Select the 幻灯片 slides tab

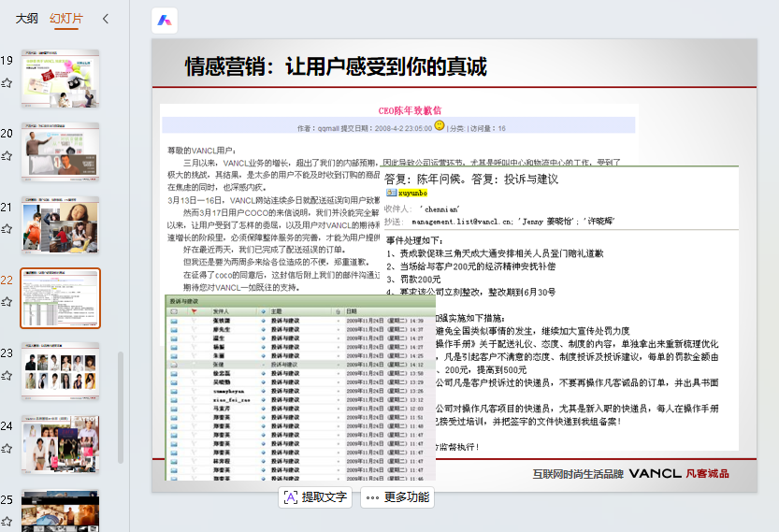[x=66, y=19]
